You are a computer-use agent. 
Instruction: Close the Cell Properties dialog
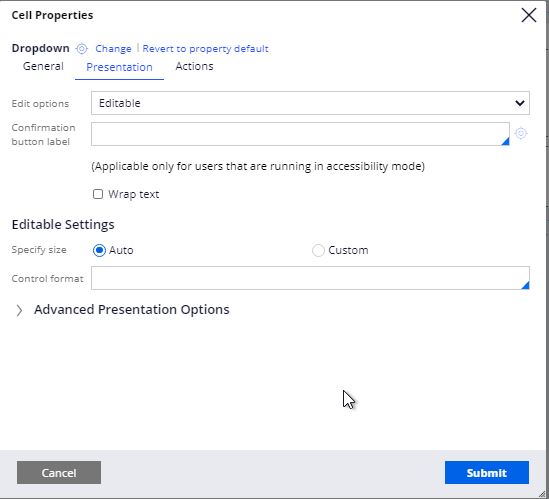click(x=528, y=15)
